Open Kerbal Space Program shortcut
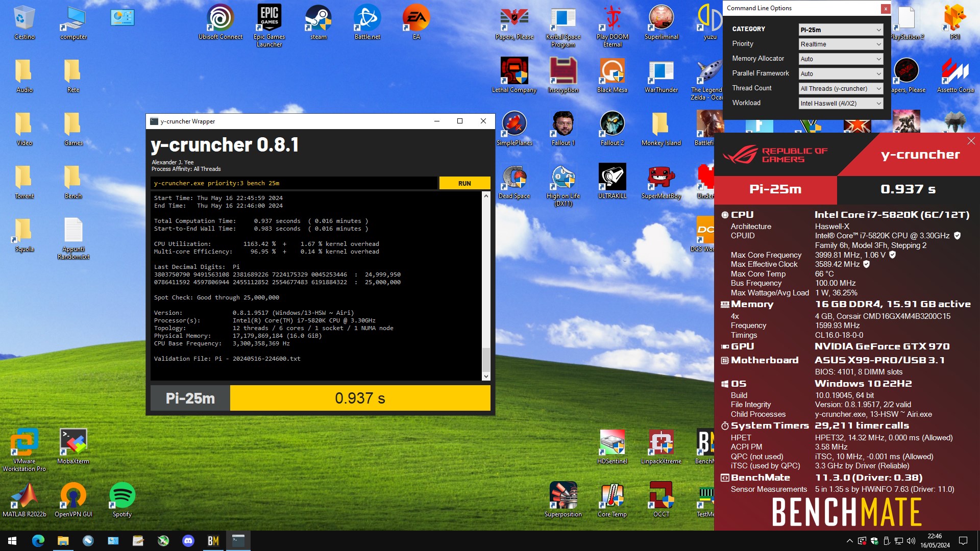 coord(563,26)
